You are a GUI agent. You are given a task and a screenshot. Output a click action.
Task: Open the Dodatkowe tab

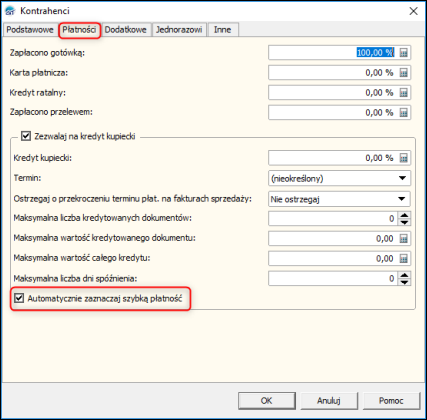tap(126, 30)
